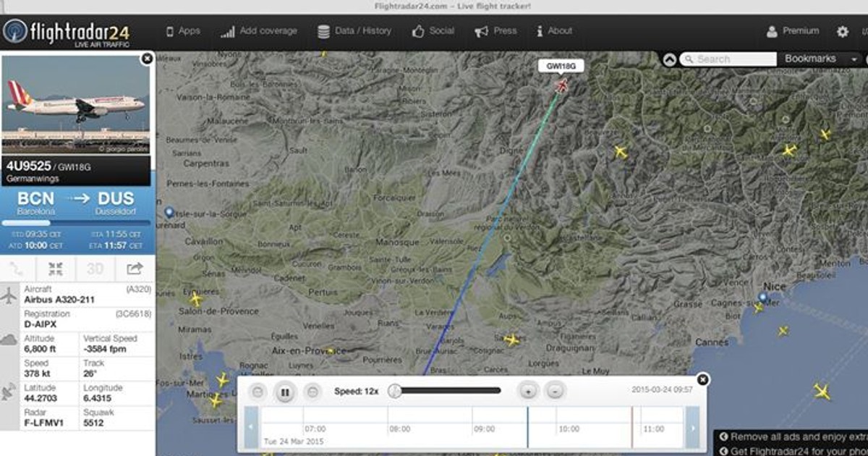Open the Bookmarks dropdown
The height and width of the screenshot is (456, 868).
[x=821, y=59]
